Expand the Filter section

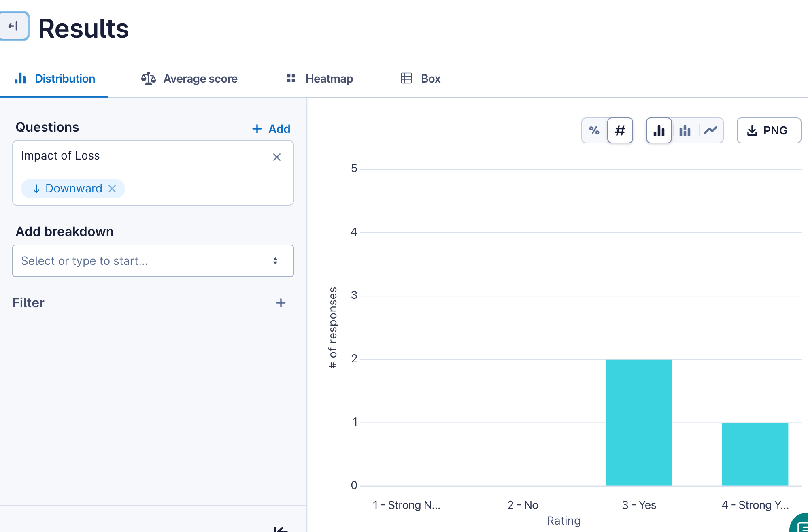28,303
